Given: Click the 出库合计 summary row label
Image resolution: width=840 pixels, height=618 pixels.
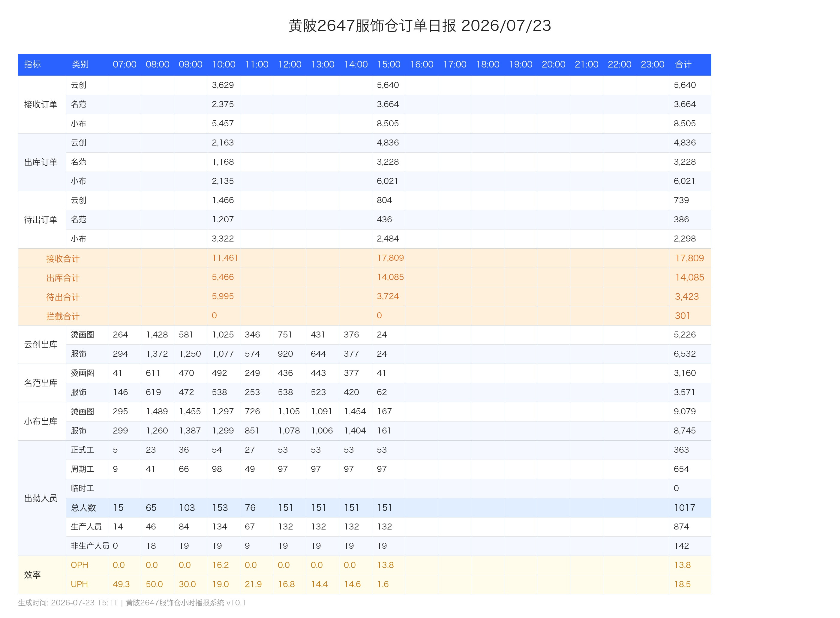Looking at the screenshot, I should [x=63, y=278].
